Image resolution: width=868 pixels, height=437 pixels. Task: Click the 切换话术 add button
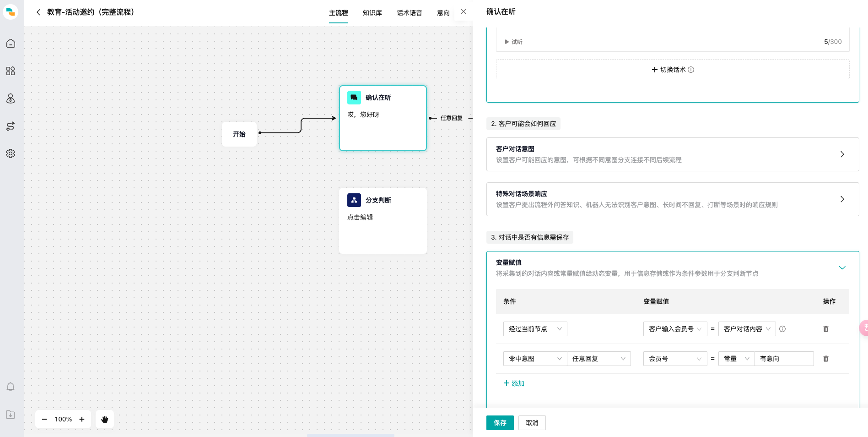click(x=673, y=69)
